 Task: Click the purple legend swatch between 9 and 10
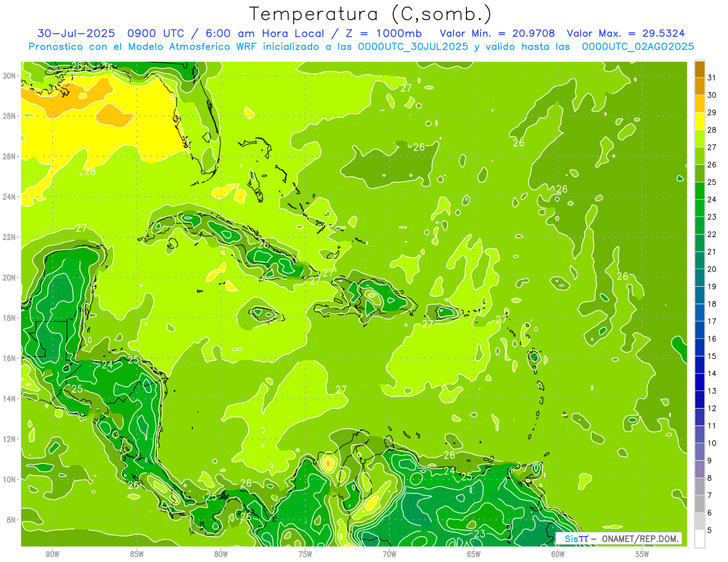tap(699, 470)
